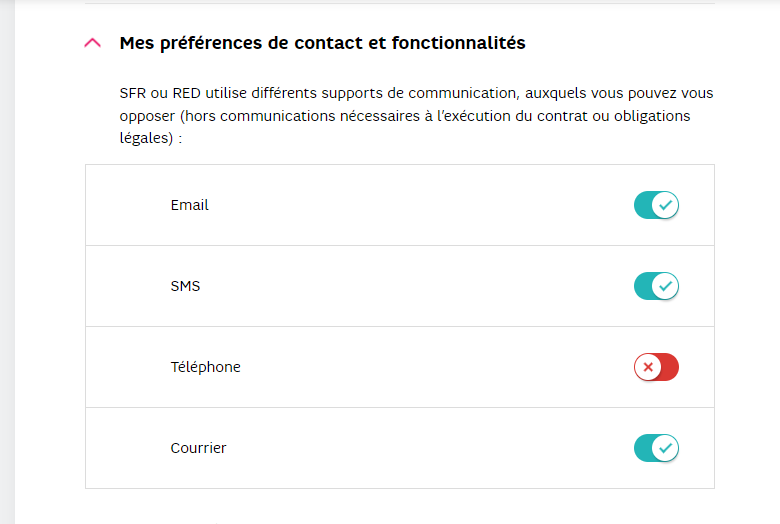Disable the Email communication toggle

tap(656, 205)
